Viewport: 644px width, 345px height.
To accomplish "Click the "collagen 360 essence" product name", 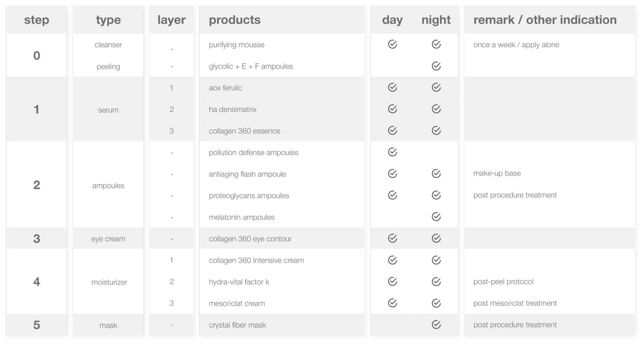I will (x=244, y=131).
